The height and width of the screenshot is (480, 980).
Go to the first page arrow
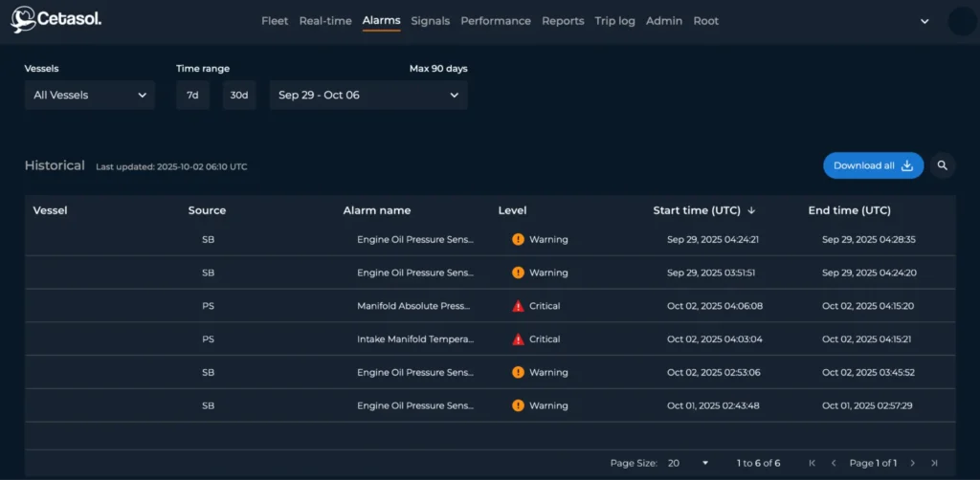coord(813,463)
